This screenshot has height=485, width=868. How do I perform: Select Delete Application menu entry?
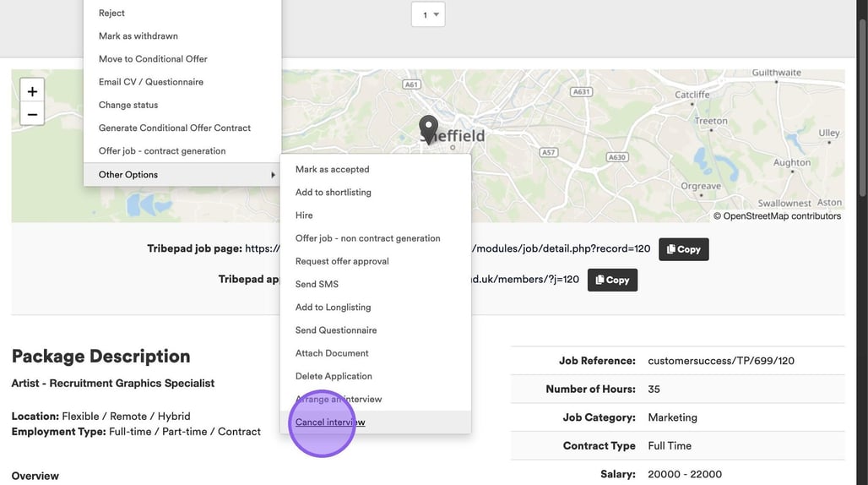tap(334, 376)
